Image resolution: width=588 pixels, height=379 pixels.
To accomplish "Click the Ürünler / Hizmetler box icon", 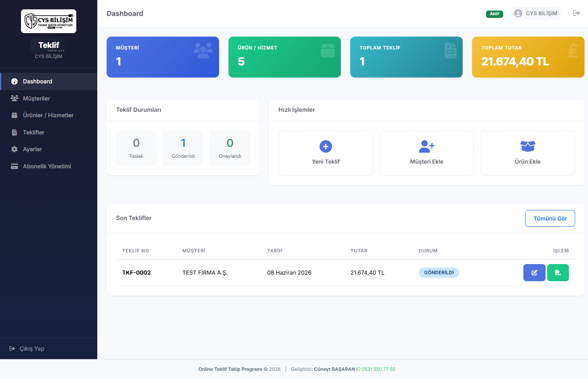I will 14,115.
